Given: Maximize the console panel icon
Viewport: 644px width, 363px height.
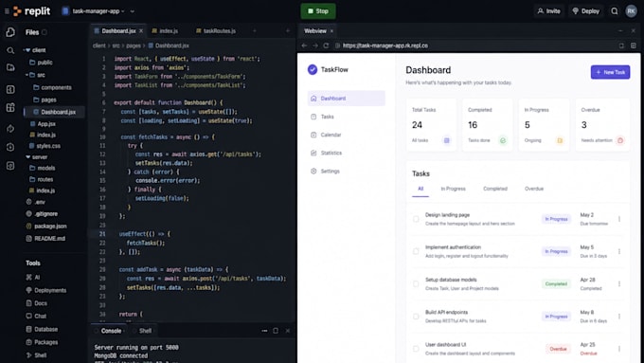Looking at the screenshot, I should (276, 331).
